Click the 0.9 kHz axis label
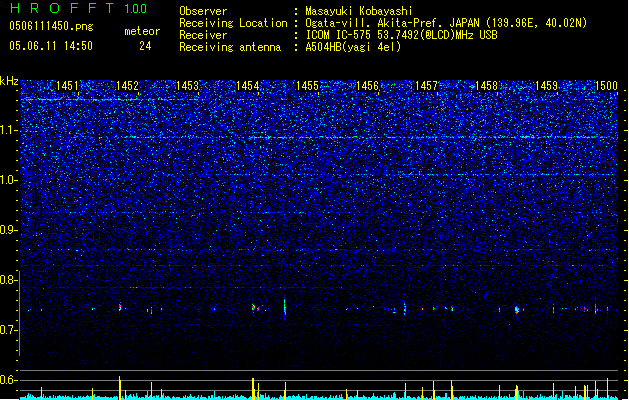 8,230
